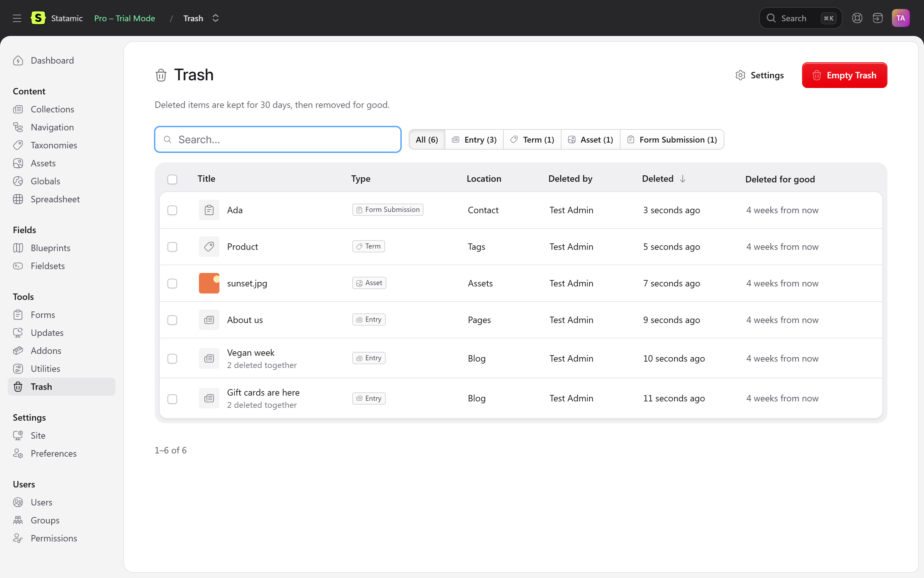Open the TA user avatar menu
Screen dimensions: 924x578
pos(900,18)
